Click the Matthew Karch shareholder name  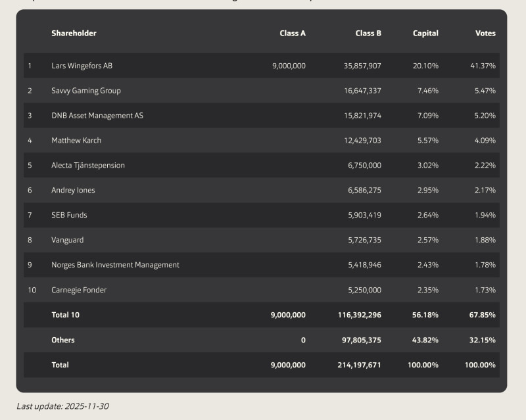tap(76, 141)
